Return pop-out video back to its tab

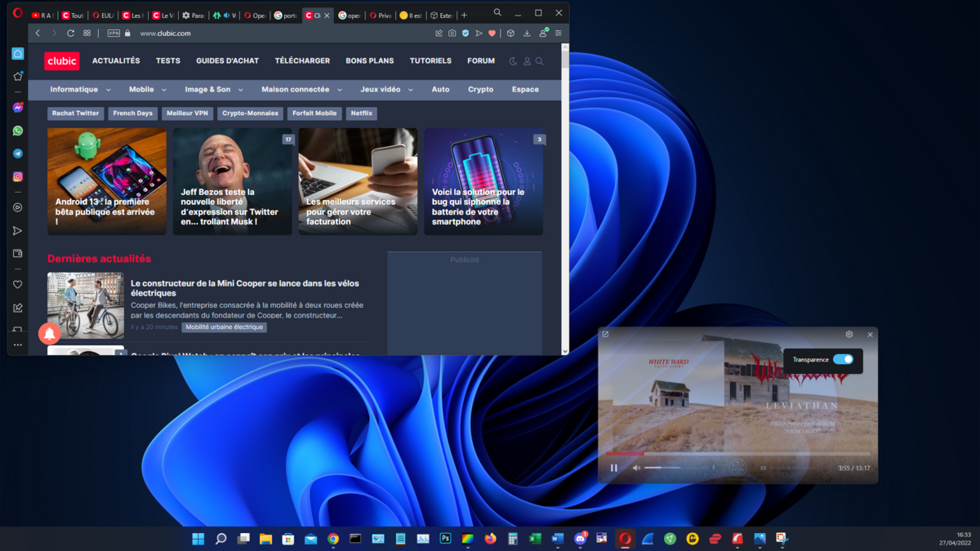click(606, 335)
